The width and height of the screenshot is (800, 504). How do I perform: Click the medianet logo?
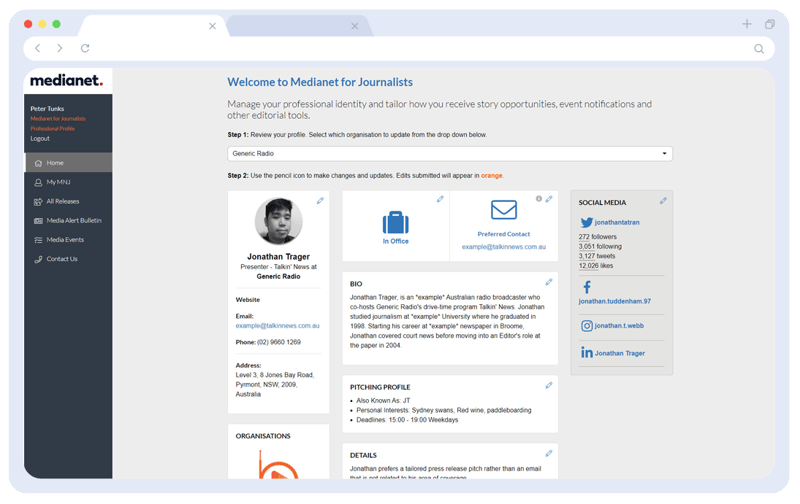pyautogui.click(x=66, y=80)
